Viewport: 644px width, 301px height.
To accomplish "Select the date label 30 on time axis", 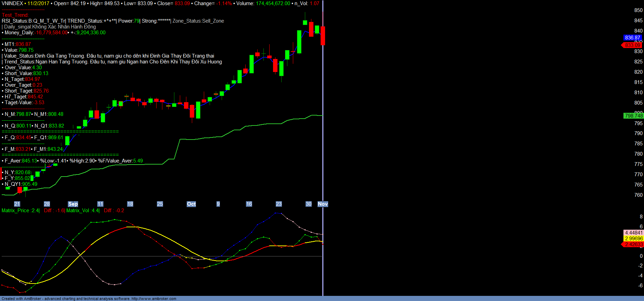I will pos(309,204).
